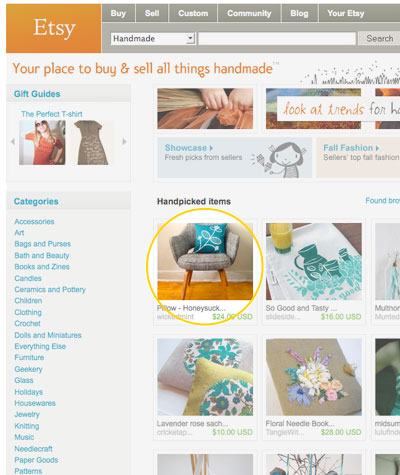Viewport: 400px width, 475px height.
Task: Show previous Gift Guides item arrow
Action: [x=13, y=142]
